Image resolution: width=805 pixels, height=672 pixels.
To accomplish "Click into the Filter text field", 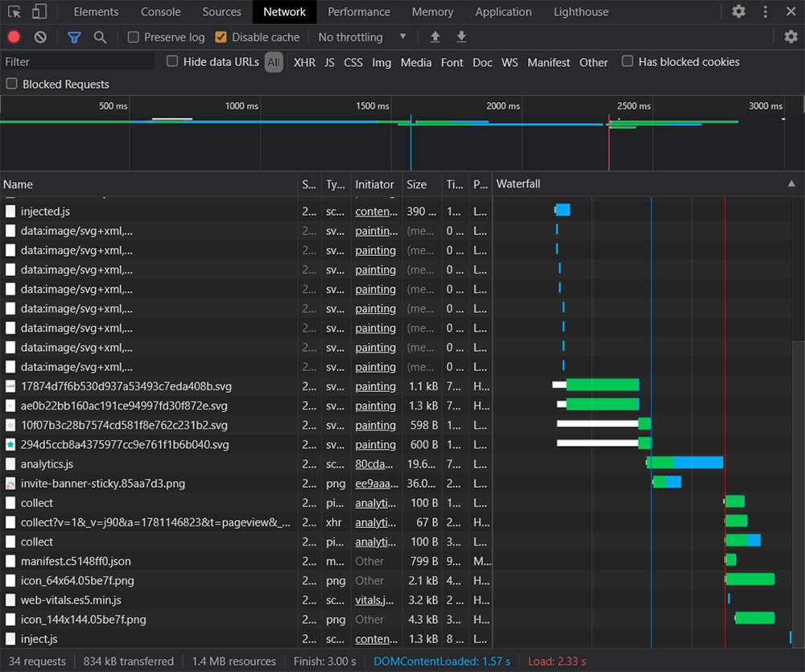I will (78, 62).
